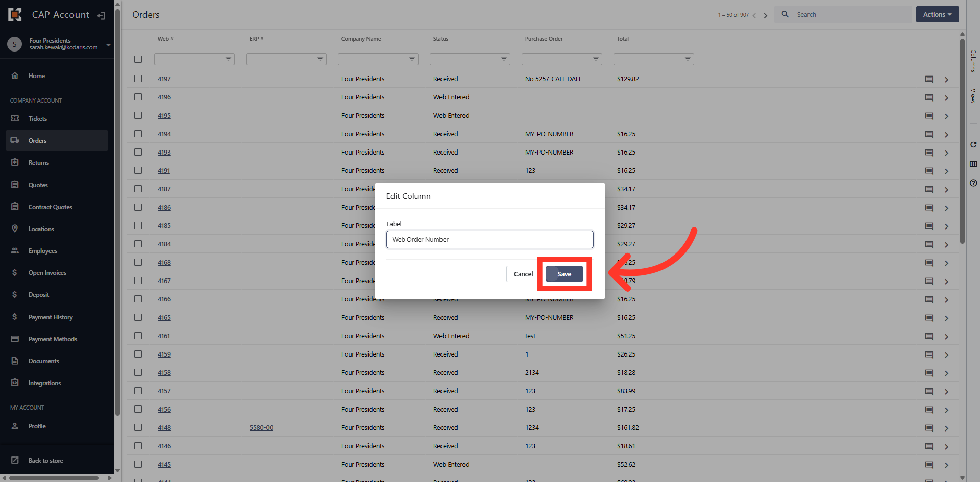
Task: Click the search magnifier icon
Action: [x=785, y=14]
